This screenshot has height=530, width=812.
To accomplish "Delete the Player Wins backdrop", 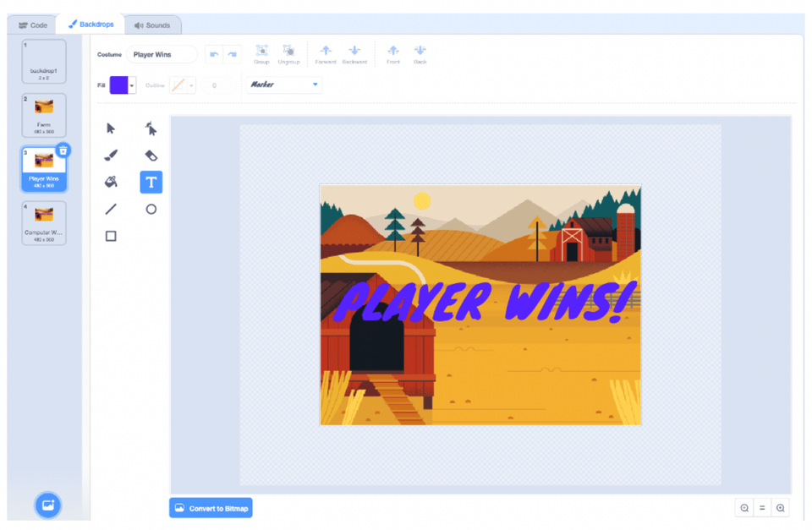I will tap(63, 150).
